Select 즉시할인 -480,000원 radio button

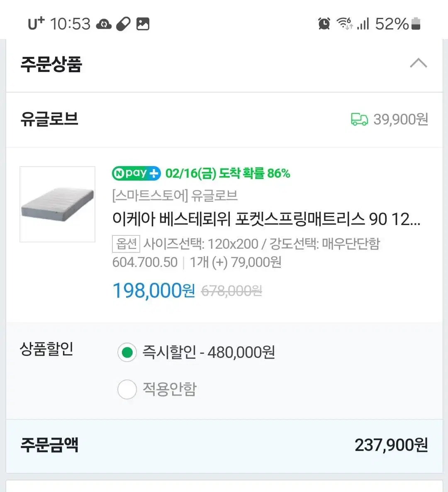click(127, 352)
